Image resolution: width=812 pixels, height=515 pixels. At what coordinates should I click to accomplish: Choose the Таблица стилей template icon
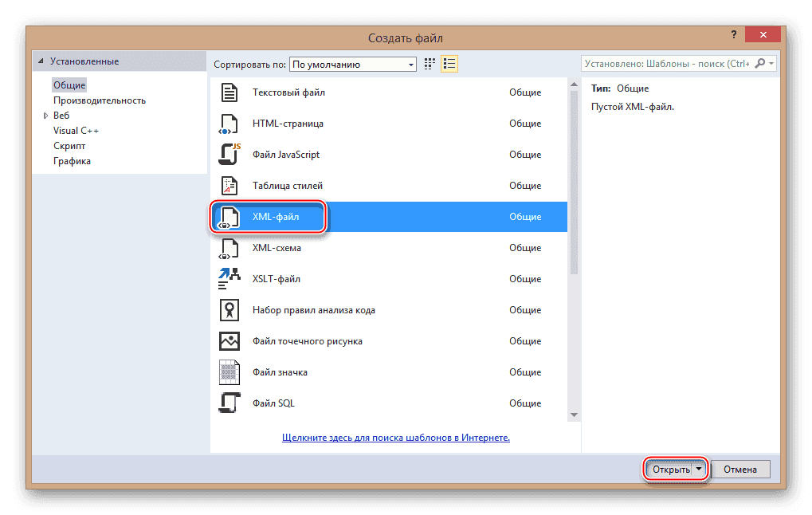229,185
